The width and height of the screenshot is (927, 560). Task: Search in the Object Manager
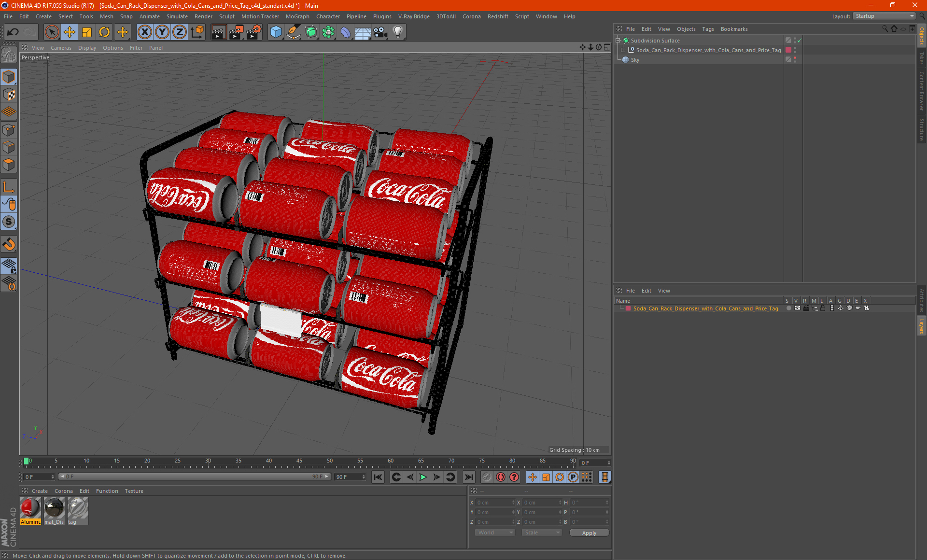click(885, 29)
